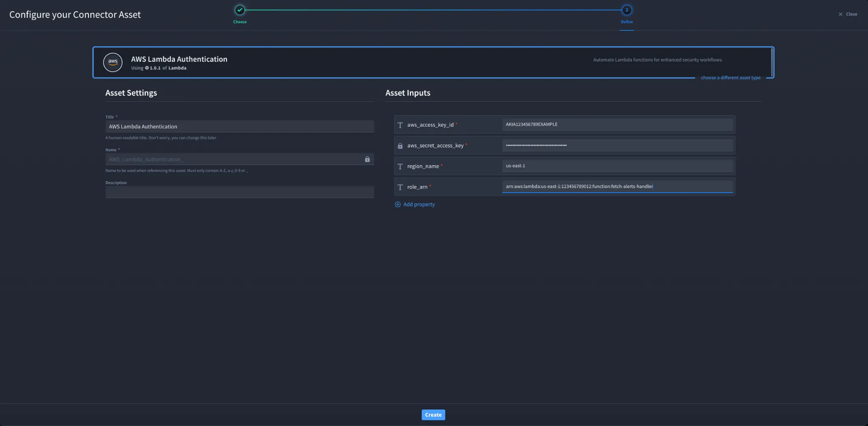Click the Asset Inputs heading
This screenshot has width=868, height=426.
[408, 93]
